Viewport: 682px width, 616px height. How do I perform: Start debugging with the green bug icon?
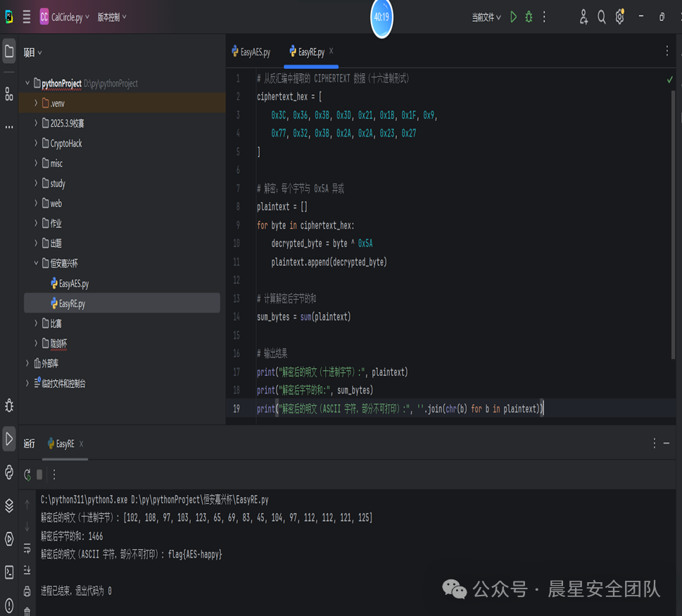click(x=529, y=17)
